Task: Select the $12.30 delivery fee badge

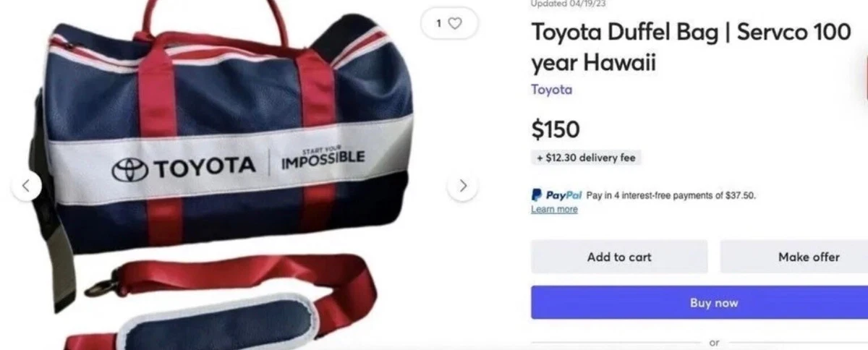Action: coord(586,157)
